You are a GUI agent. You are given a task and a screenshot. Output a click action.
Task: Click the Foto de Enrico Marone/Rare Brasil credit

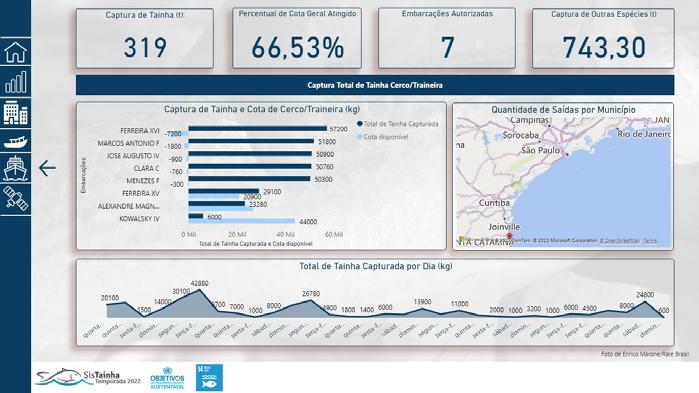(x=645, y=354)
